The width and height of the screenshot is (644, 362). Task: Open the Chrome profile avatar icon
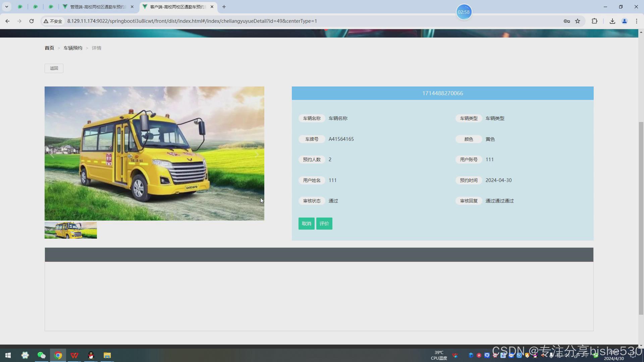click(624, 21)
